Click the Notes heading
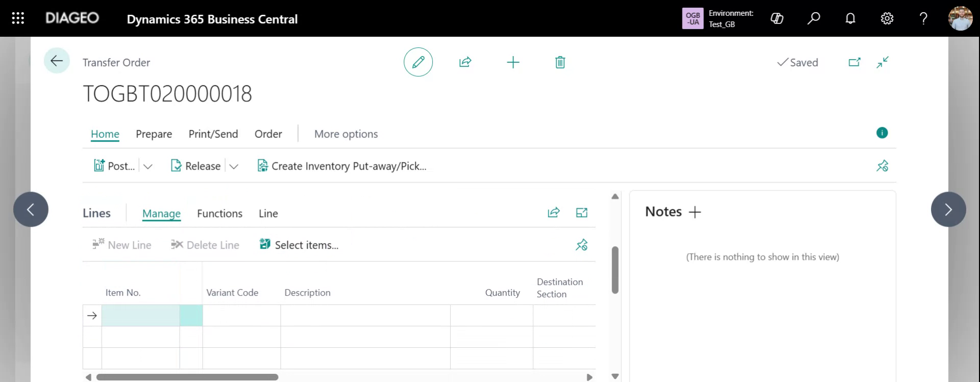The width and height of the screenshot is (980, 382). point(664,211)
